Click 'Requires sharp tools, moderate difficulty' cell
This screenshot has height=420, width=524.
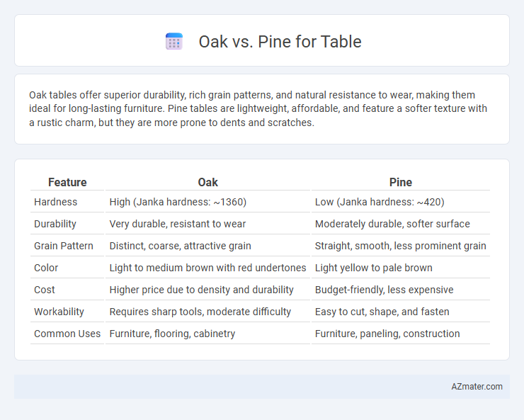200,312
